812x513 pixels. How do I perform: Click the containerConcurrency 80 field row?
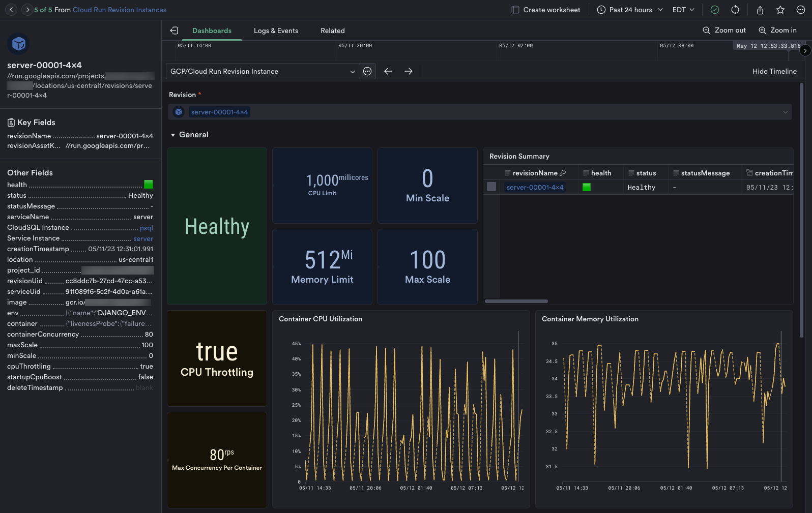[x=80, y=335]
